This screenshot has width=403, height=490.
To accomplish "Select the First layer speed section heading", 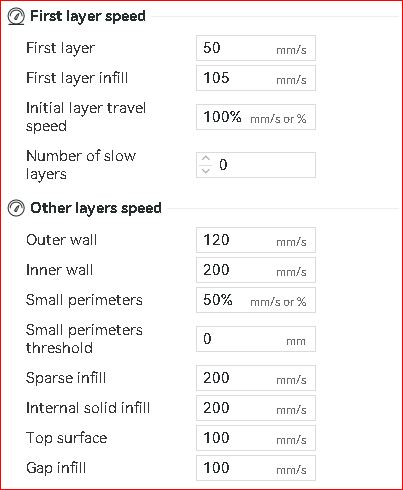I will tap(88, 16).
